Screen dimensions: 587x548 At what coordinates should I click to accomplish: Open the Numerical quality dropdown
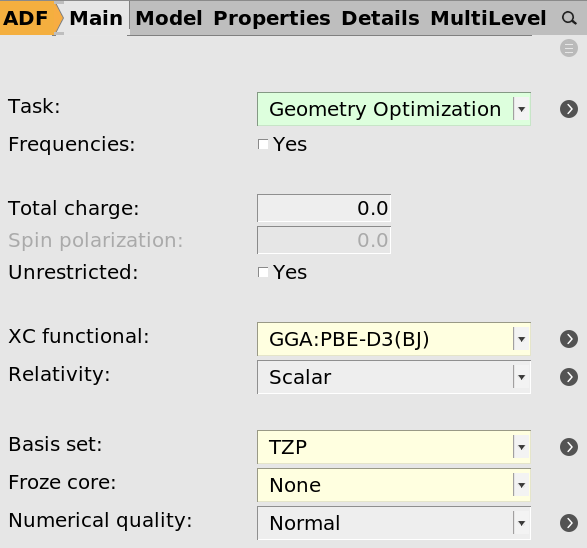[394, 523]
